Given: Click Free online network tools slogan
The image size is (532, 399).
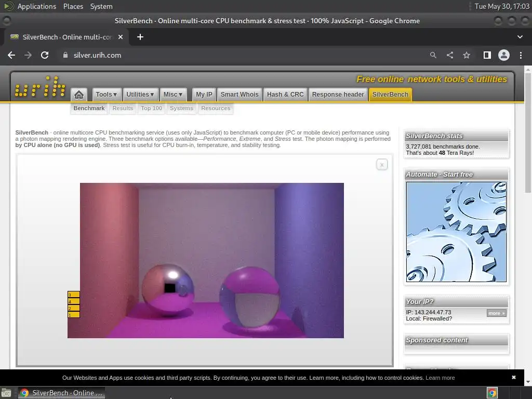Looking at the screenshot, I should pos(432,79).
